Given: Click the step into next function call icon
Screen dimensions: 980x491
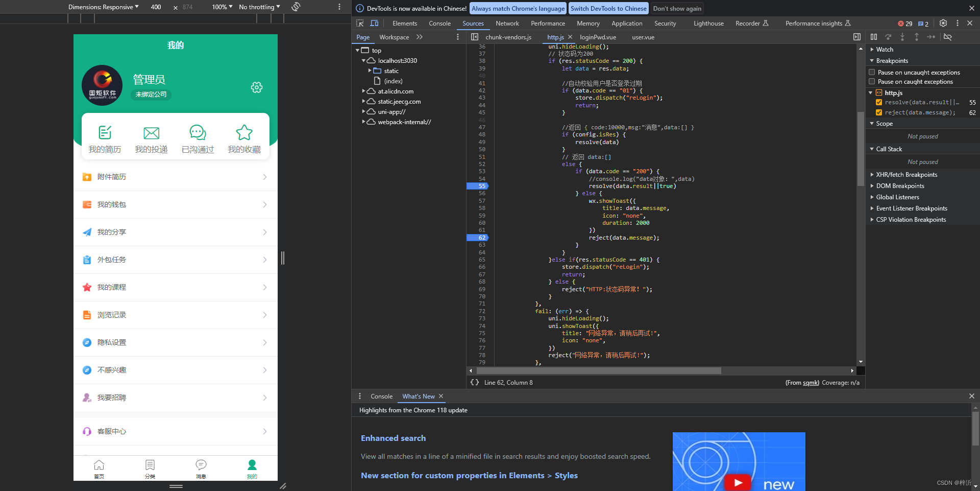Looking at the screenshot, I should pyautogui.click(x=902, y=37).
